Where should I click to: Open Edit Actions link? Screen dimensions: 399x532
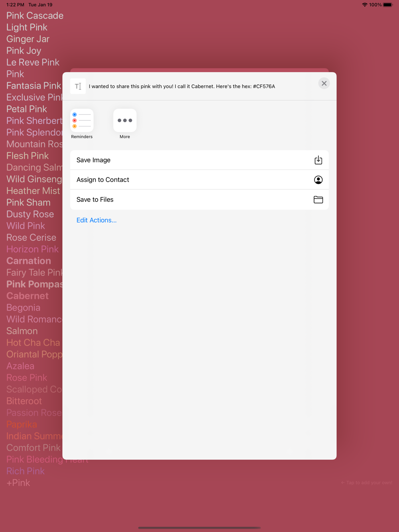pos(97,220)
